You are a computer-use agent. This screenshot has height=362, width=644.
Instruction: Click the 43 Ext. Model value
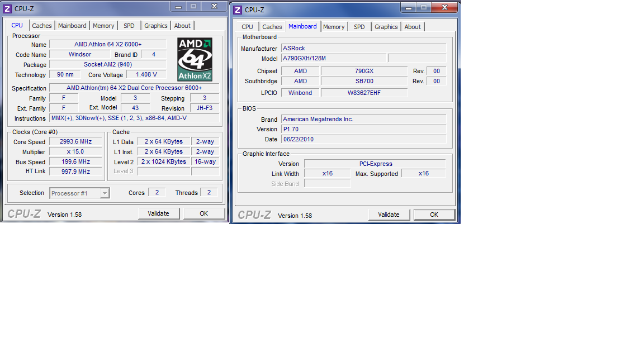coord(135,108)
